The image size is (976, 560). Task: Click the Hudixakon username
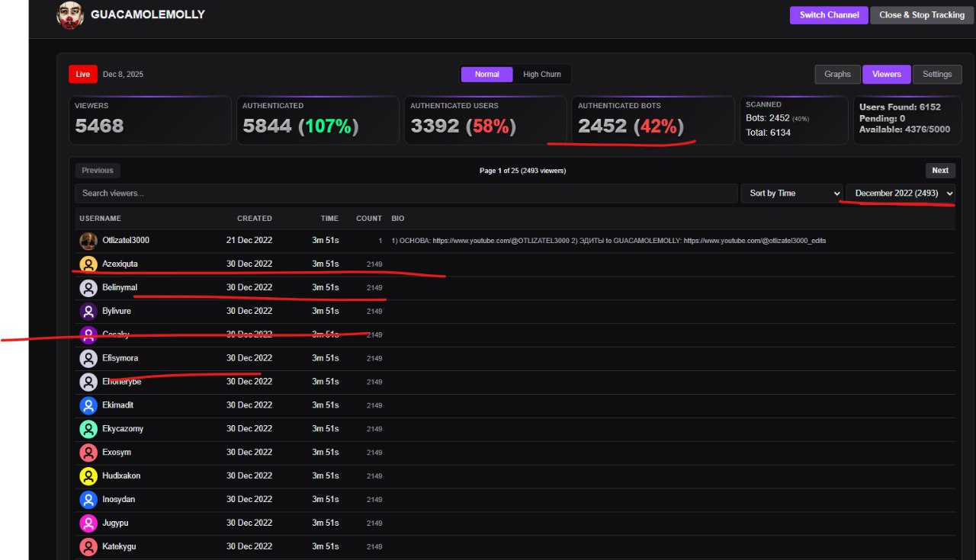[x=121, y=476]
